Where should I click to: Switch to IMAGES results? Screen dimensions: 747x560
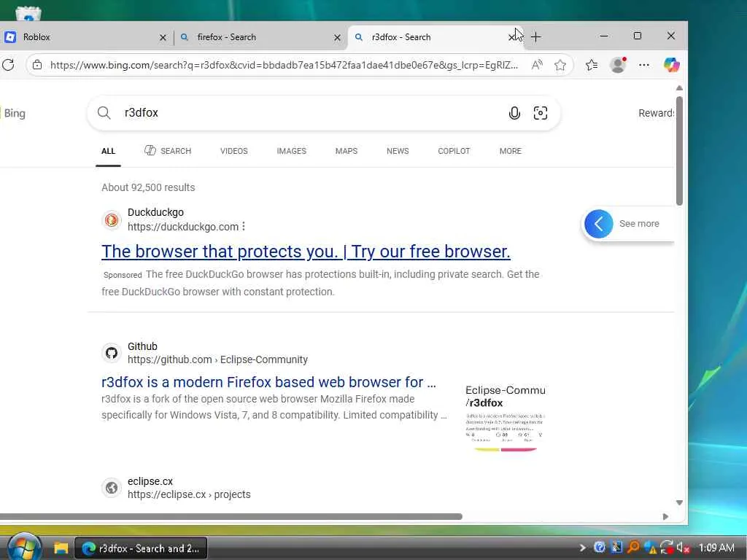point(292,151)
